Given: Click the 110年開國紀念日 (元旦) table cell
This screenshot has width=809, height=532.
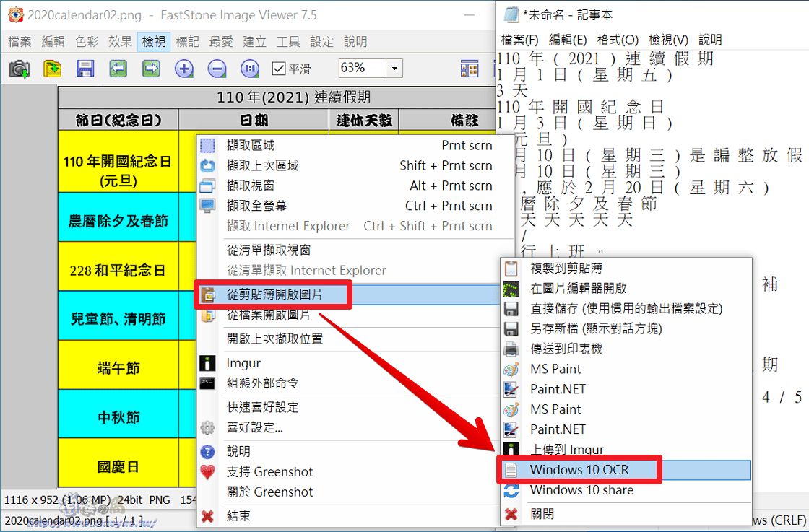Looking at the screenshot, I should tap(118, 162).
